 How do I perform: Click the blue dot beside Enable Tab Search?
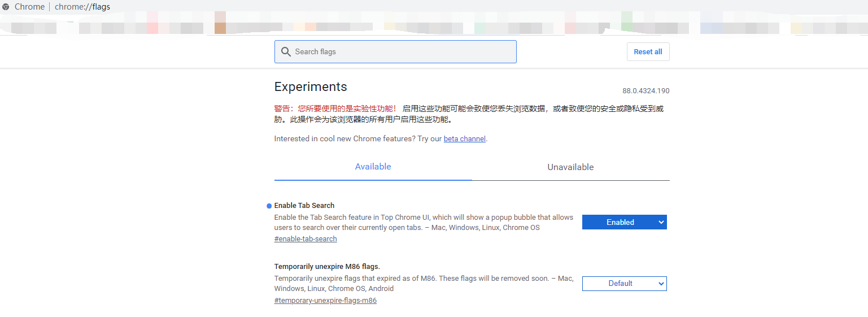coord(269,206)
